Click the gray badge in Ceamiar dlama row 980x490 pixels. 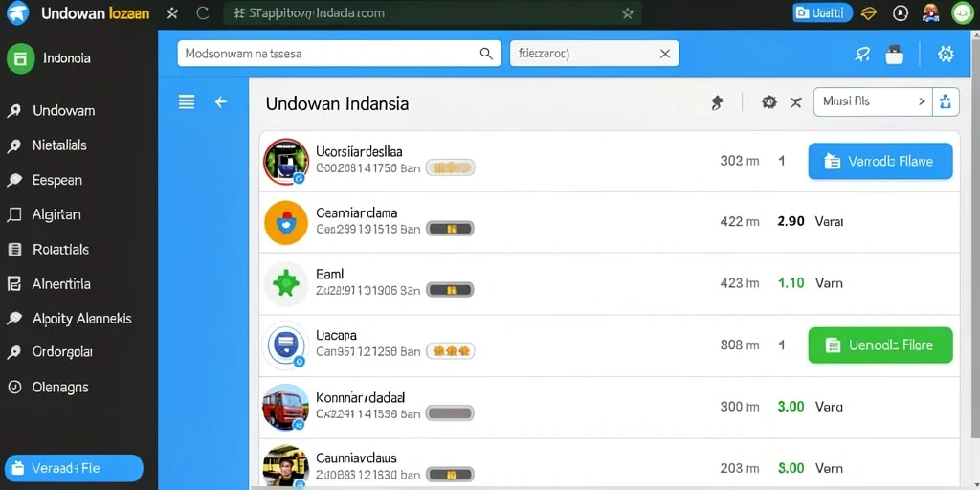450,229
